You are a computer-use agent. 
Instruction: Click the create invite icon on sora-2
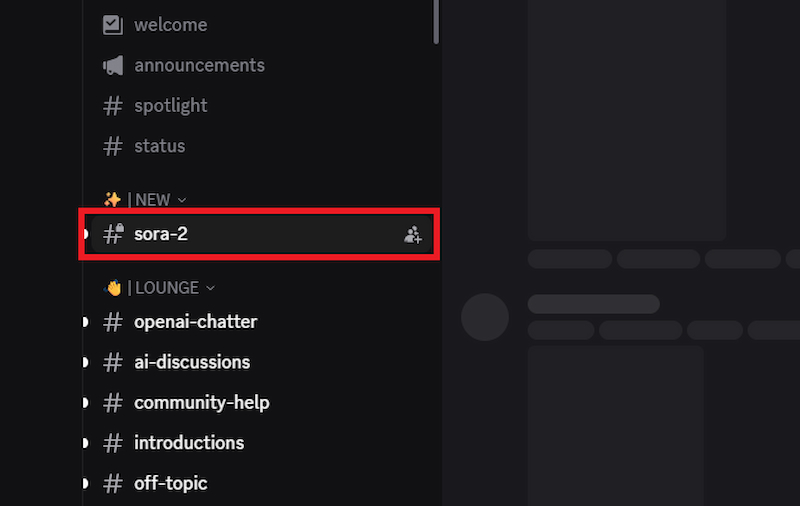pos(413,235)
